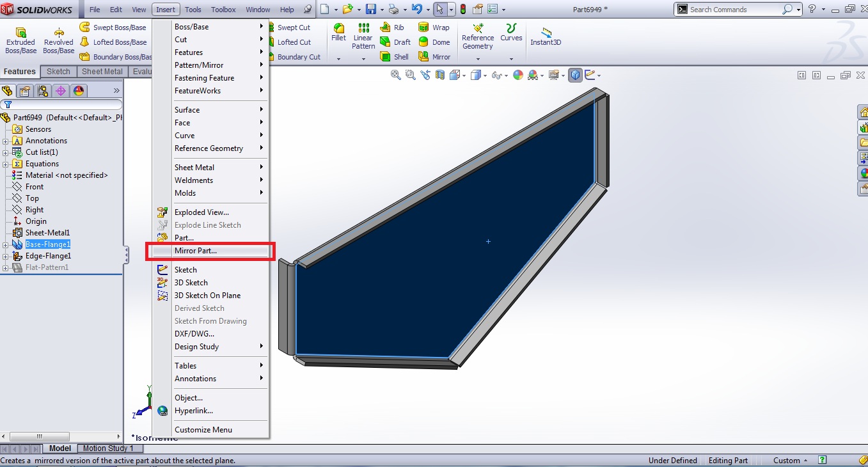Open the Linear Pattern tool

click(363, 36)
